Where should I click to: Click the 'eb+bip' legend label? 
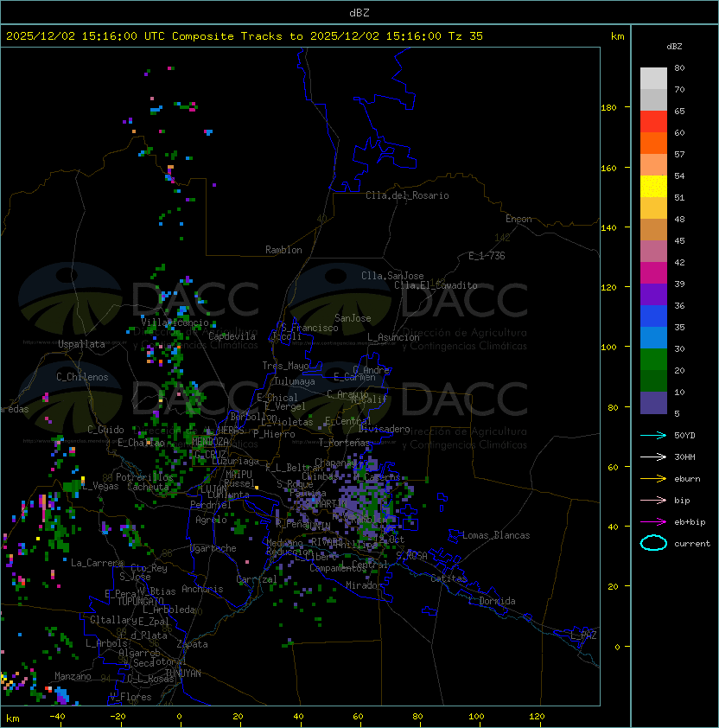pyautogui.click(x=690, y=522)
